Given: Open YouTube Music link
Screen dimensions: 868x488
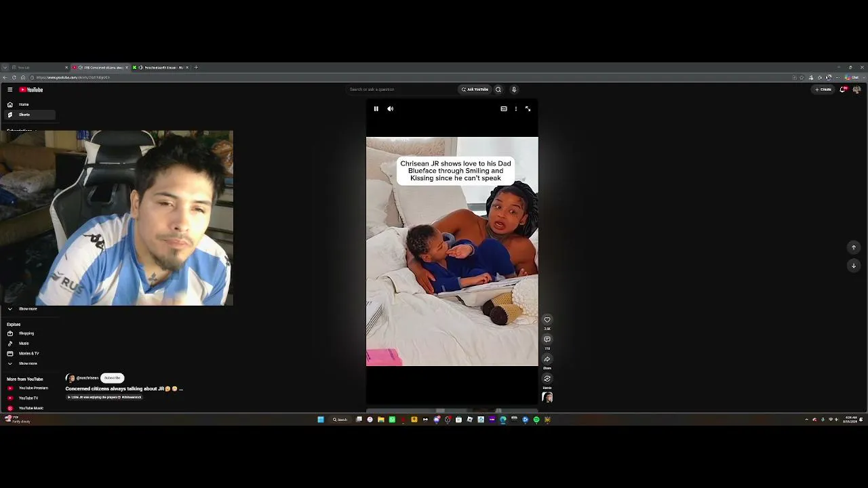Looking at the screenshot, I should 31,408.
